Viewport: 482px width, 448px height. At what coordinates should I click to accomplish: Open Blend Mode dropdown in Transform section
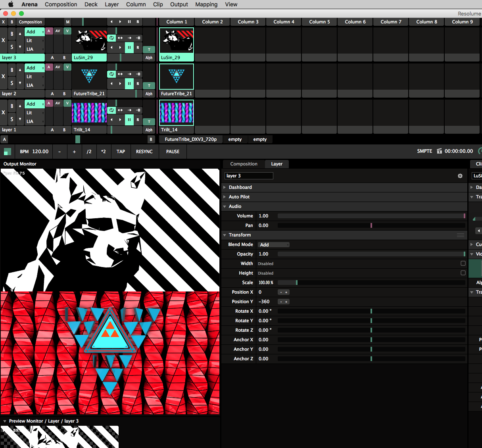pyautogui.click(x=274, y=245)
